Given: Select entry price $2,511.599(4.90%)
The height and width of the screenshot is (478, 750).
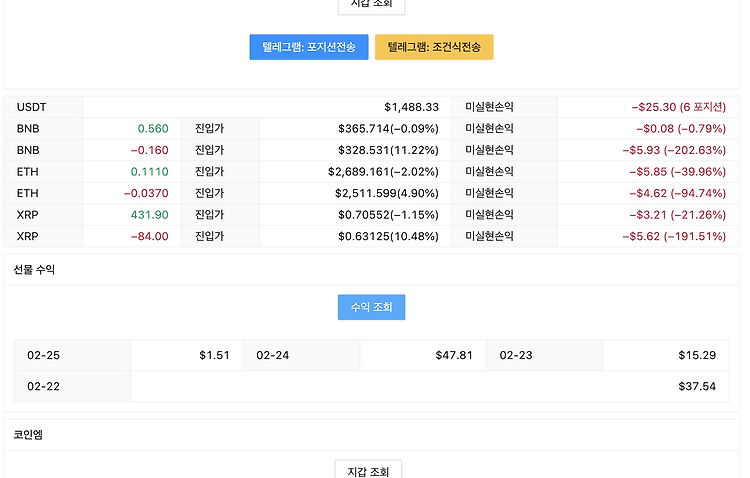Looking at the screenshot, I should [x=386, y=193].
